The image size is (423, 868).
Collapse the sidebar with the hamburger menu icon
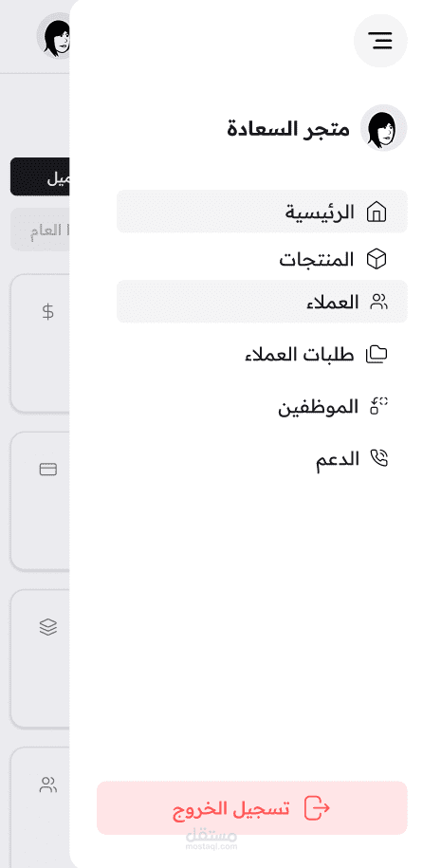coord(380,41)
